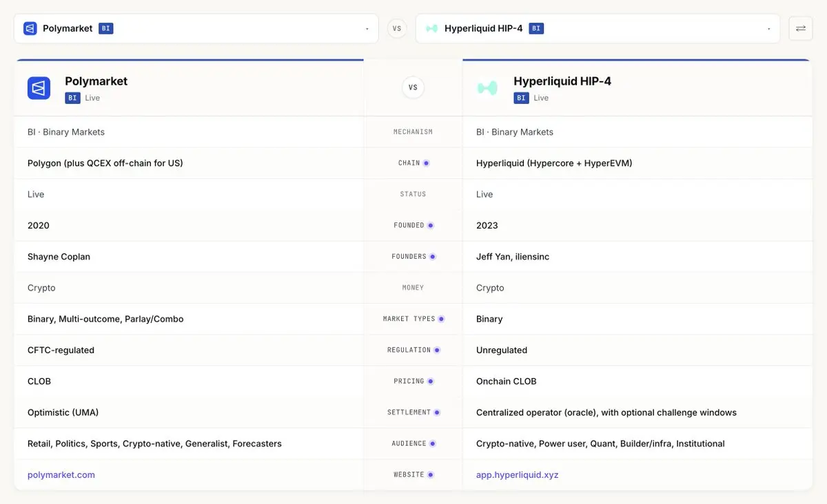Click BI badge under Polymarket card title
827x504 pixels.
click(x=72, y=98)
